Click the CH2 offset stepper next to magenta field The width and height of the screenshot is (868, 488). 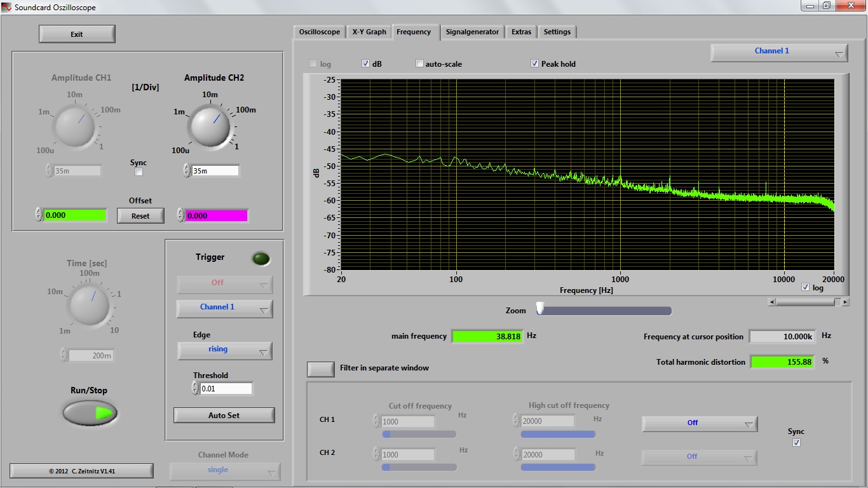coord(180,215)
